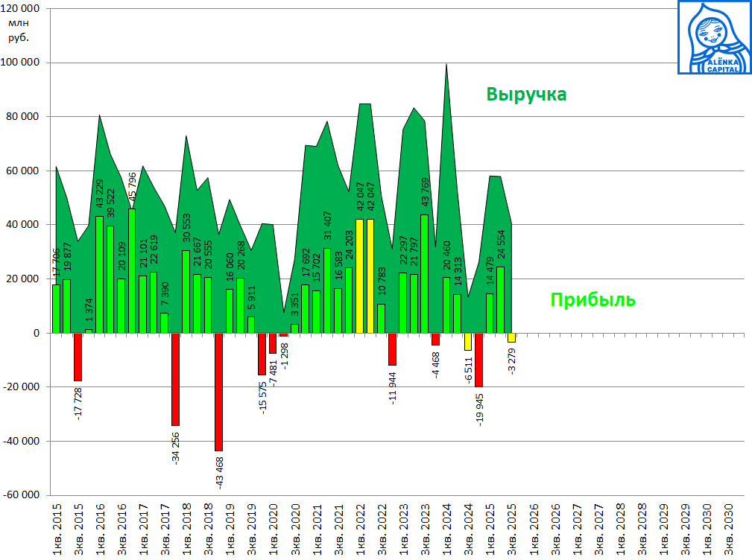The width and height of the screenshot is (752, 560).
Task: Select the red bar labeled -43 468
Action: coord(219,391)
